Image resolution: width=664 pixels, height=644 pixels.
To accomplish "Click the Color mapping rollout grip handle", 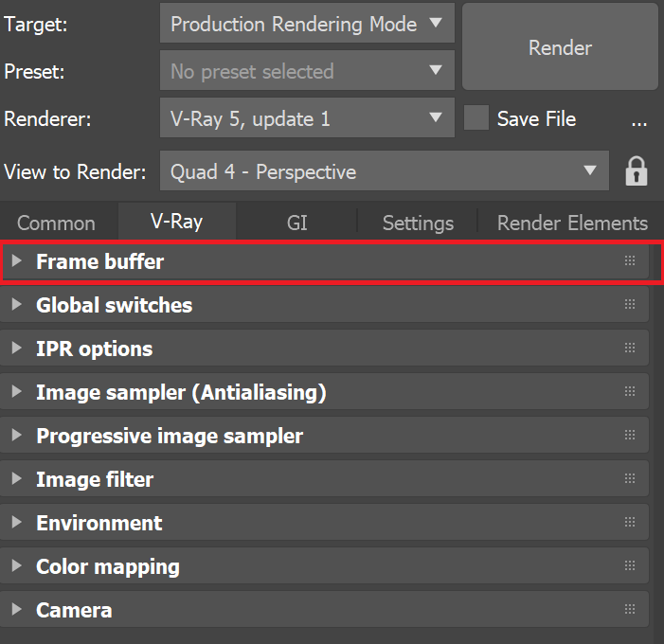I will pos(630,566).
